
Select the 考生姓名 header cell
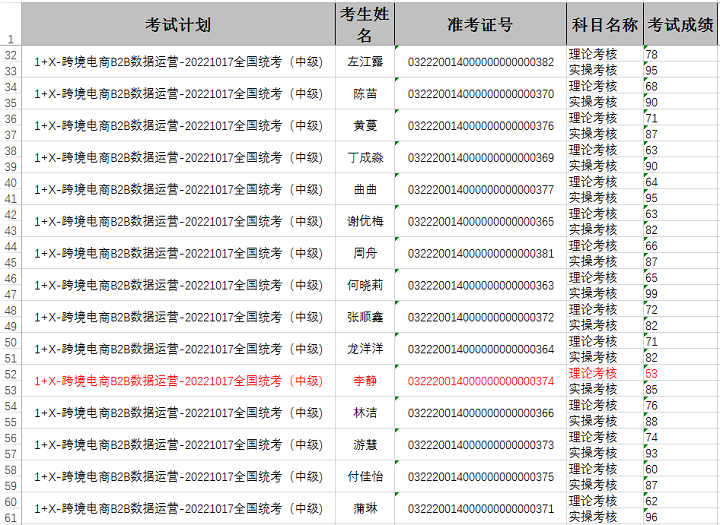pos(365,24)
